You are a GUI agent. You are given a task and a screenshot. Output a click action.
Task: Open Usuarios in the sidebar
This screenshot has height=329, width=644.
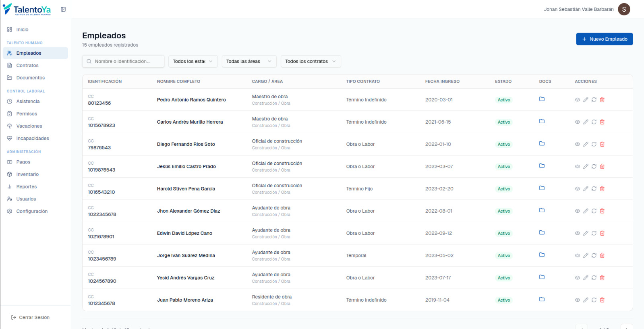click(35, 199)
